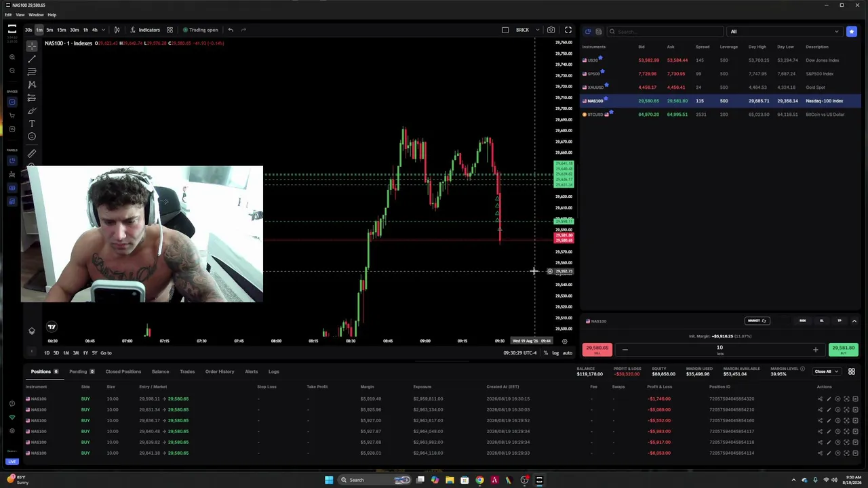
Task: Select the trend line drawing tool
Action: click(32, 59)
